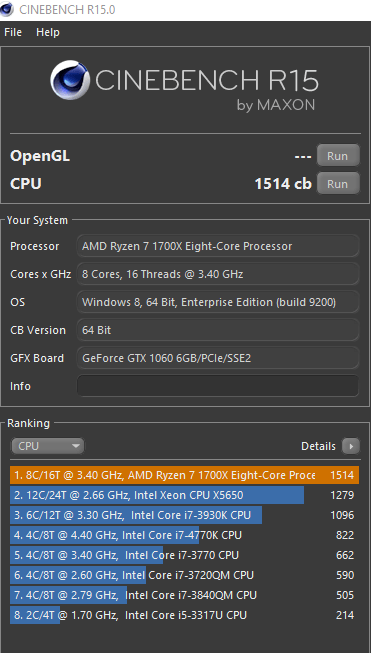Viewport: 371px width, 653px height.
Task: Open the File menu
Action: pos(13,32)
